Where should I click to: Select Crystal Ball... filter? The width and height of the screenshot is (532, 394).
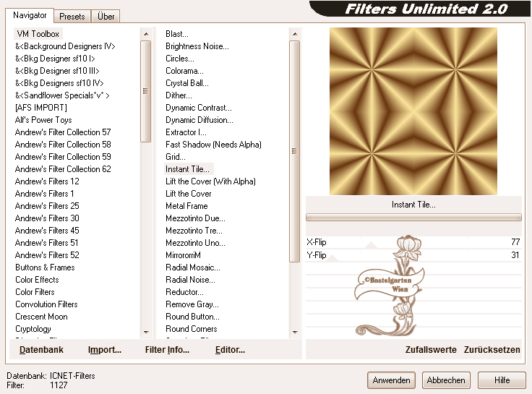[187, 83]
